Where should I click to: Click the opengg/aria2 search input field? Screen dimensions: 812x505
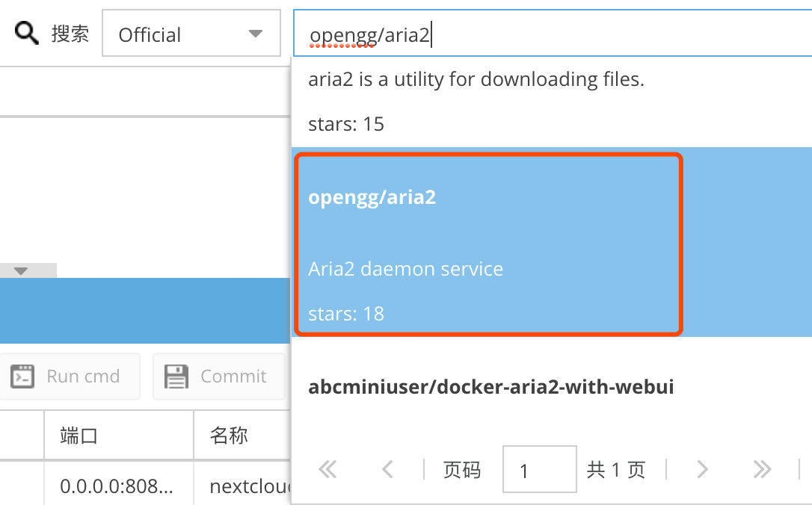552,33
